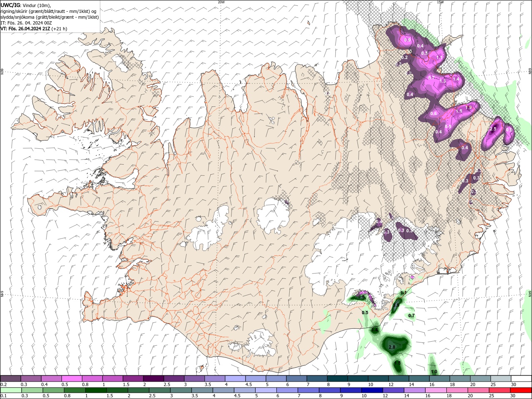Click the 1.9 snowfall value on the map
Screen dimensions: 532x399
coord(469,107)
